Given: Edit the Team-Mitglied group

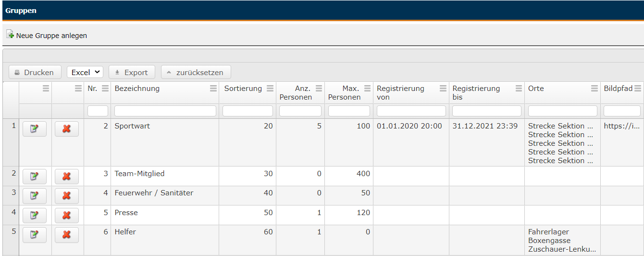Looking at the screenshot, I should pyautogui.click(x=35, y=177).
